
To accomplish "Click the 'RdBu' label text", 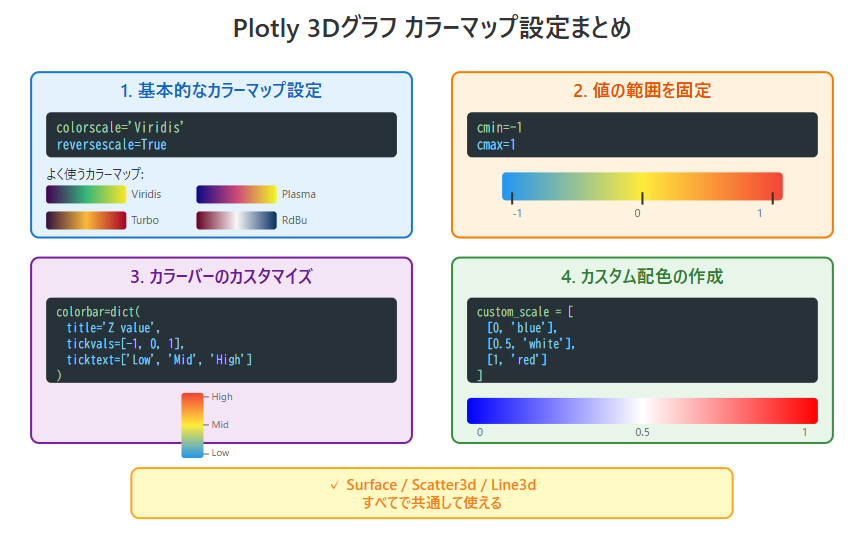I will click(x=295, y=220).
